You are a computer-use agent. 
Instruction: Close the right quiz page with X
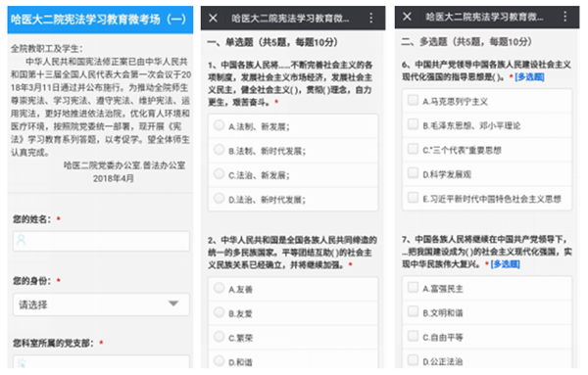407,17
